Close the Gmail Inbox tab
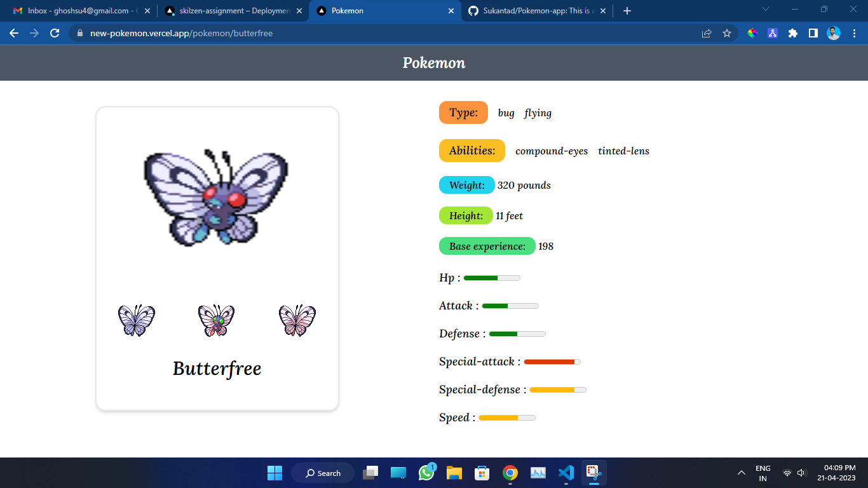Viewport: 868px width, 488px height. 147,11
